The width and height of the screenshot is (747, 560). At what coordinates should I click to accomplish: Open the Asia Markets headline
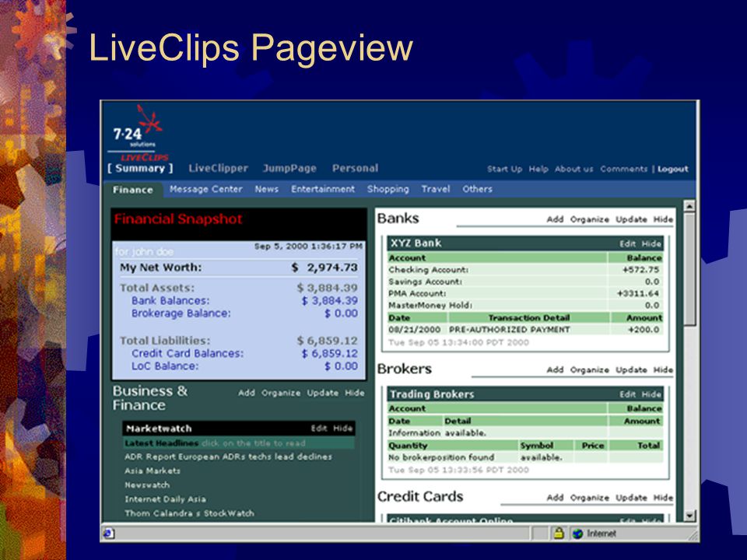[153, 471]
